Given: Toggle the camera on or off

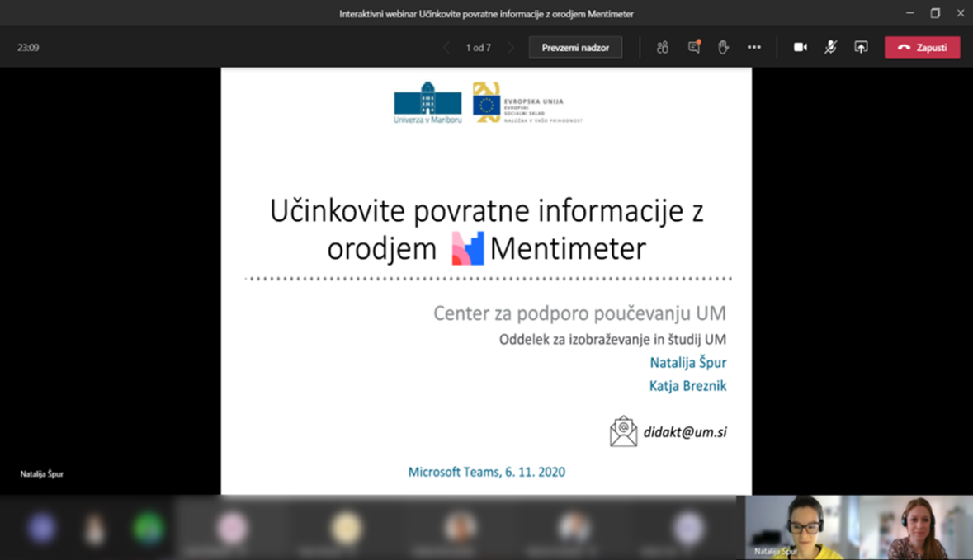Looking at the screenshot, I should pyautogui.click(x=801, y=47).
